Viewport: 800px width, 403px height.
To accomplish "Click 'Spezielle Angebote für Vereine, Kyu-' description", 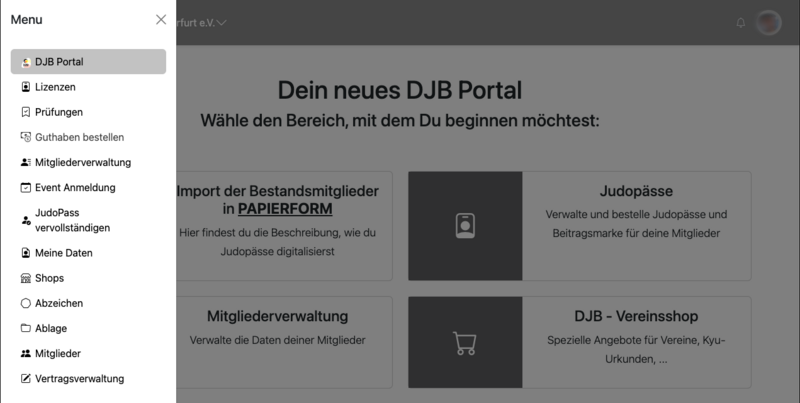I will pos(636,340).
